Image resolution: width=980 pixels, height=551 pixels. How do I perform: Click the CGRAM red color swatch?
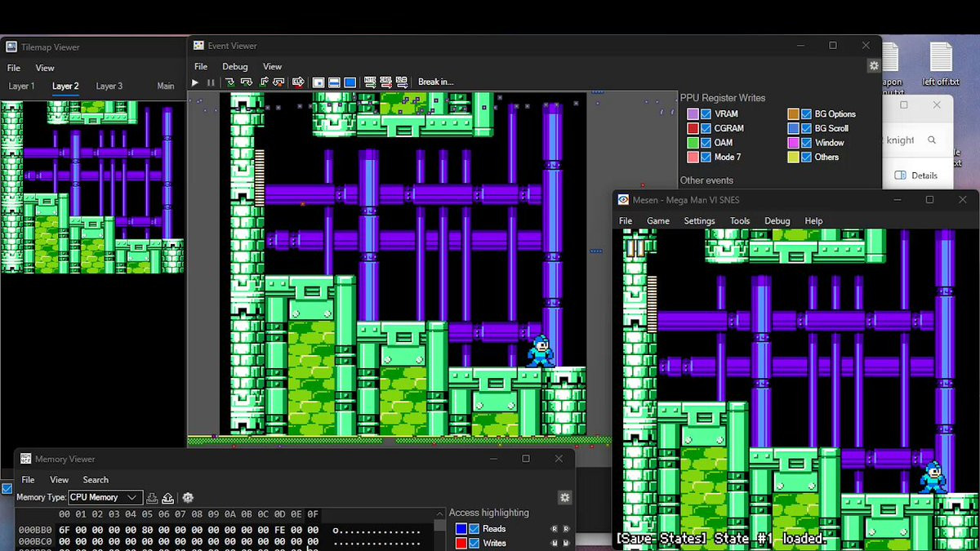[x=693, y=128]
